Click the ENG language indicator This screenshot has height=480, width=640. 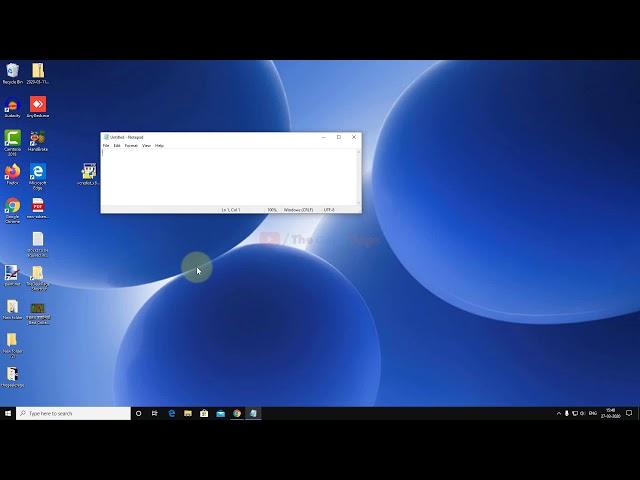coord(593,413)
